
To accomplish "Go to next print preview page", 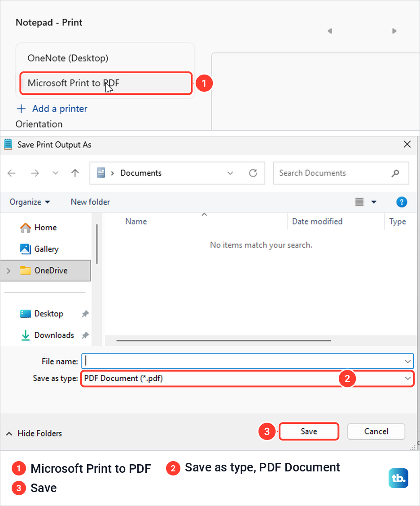I will pyautogui.click(x=394, y=31).
